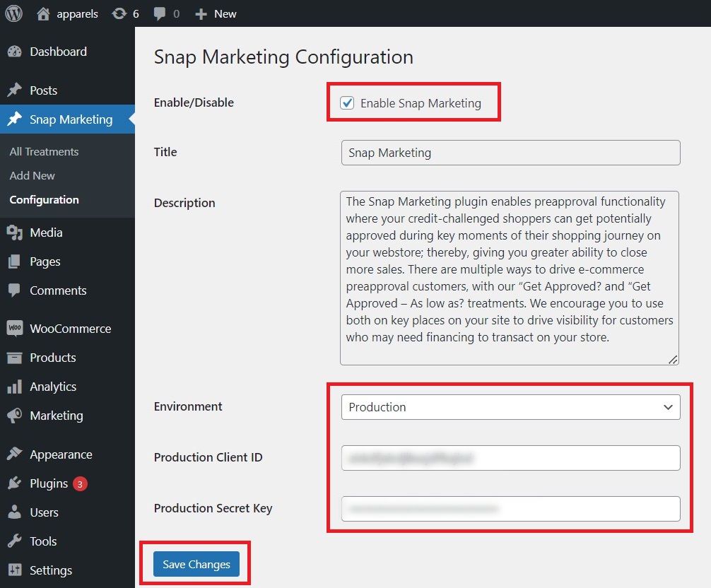Click the WordPress logo icon
This screenshot has height=588, width=711.
pos(13,13)
